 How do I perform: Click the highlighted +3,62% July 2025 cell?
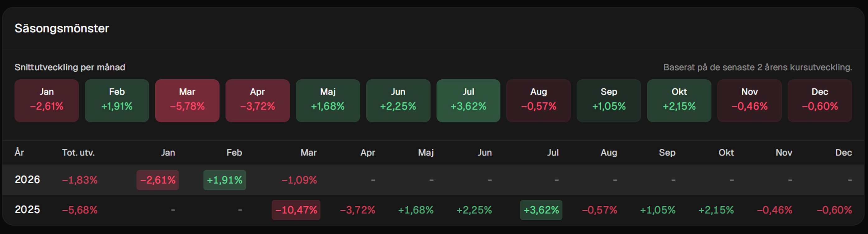coord(541,210)
